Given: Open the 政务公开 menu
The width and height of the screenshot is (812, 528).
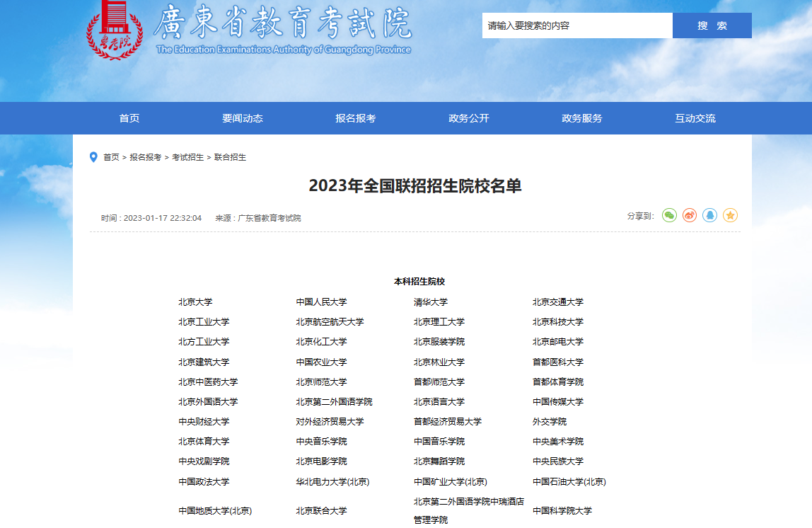Looking at the screenshot, I should click(x=469, y=118).
